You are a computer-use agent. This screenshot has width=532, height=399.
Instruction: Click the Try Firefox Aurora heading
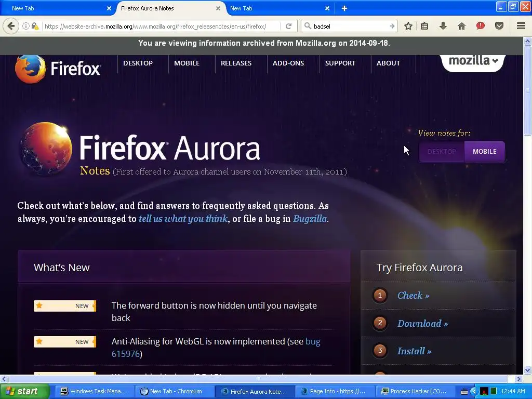point(419,268)
